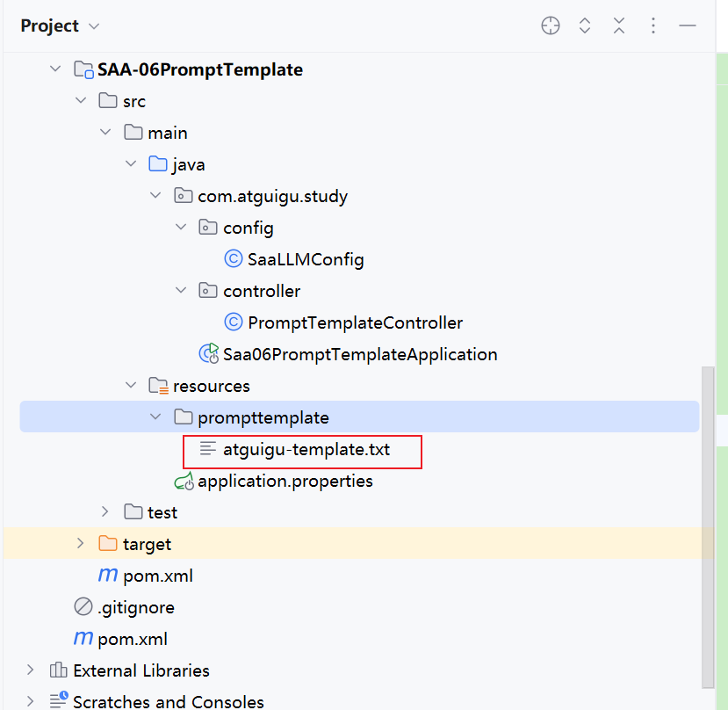This screenshot has height=710, width=728.
Task: Open the Project view mode dropdown
Action: pyautogui.click(x=93, y=25)
